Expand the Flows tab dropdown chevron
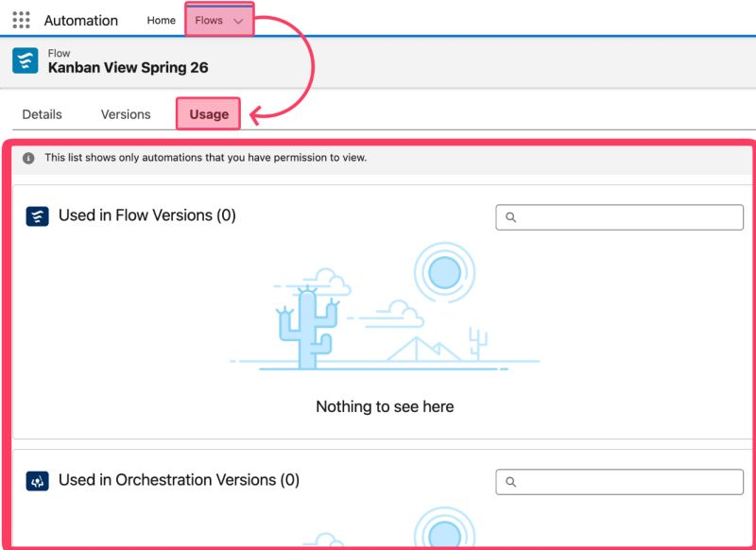756x550 pixels. pyautogui.click(x=236, y=20)
